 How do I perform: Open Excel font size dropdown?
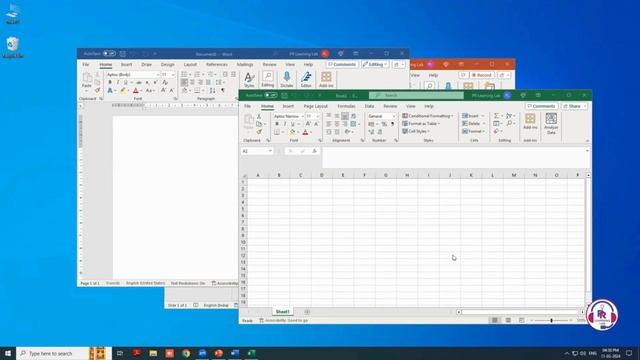coord(318,116)
